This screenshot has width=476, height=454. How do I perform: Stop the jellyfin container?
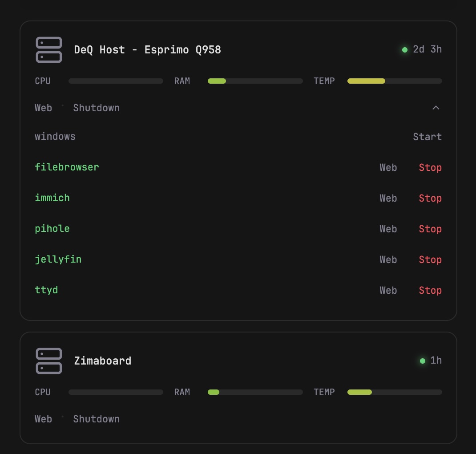430,260
